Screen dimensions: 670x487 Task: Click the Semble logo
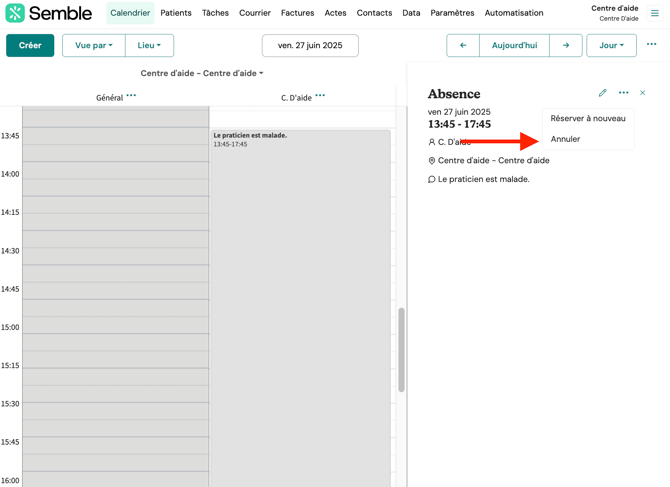pyautogui.click(x=49, y=13)
